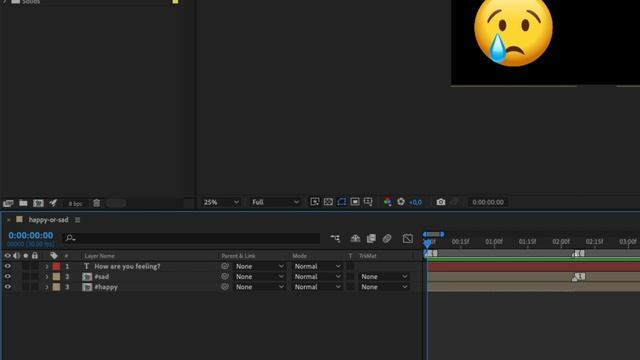Open the 25% magnification dropdown

coord(221,202)
